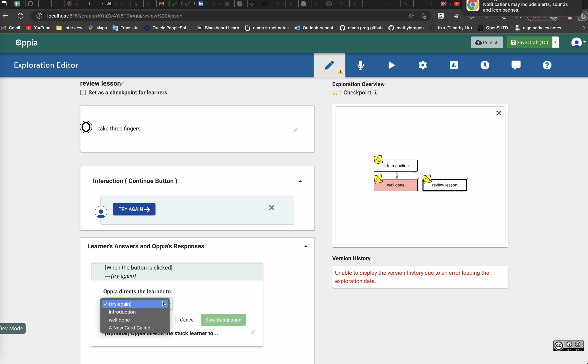Click the Cancel button

coord(187,320)
